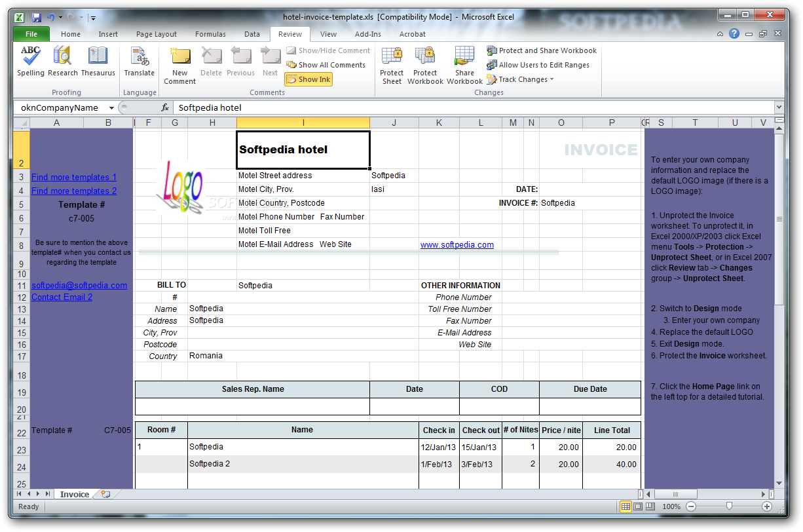
Task: Click Protect Workbook
Action: click(425, 66)
